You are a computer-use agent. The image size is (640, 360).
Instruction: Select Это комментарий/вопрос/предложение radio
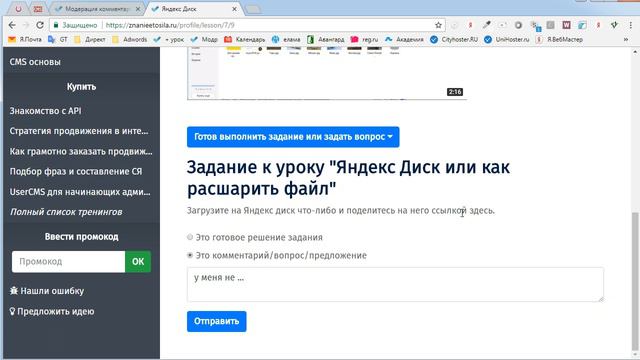[x=190, y=255]
